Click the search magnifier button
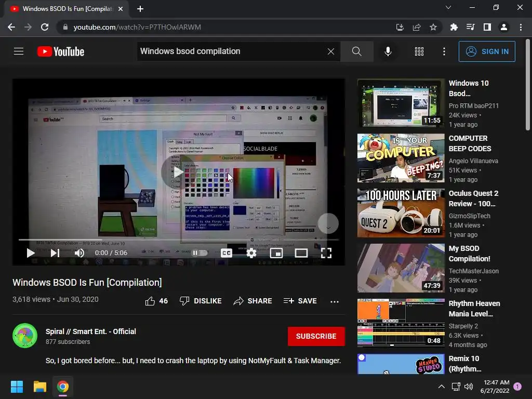The width and height of the screenshot is (532, 399). coord(356,51)
